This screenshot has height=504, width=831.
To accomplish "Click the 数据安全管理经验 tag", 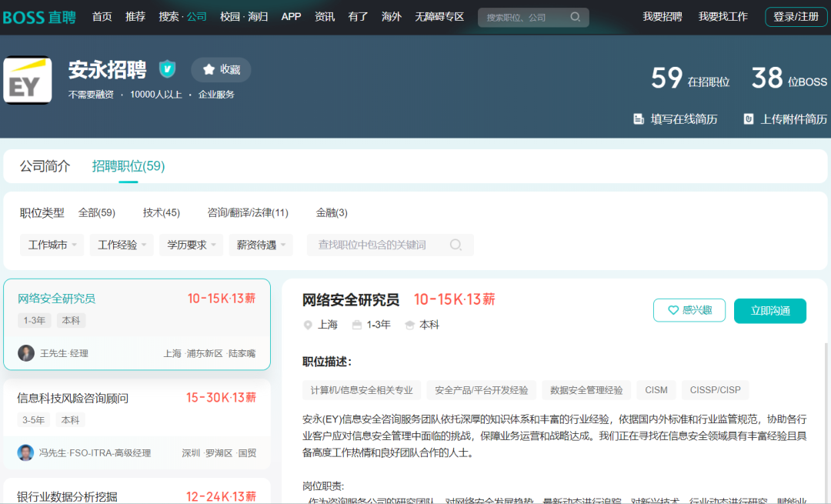I will click(x=586, y=390).
